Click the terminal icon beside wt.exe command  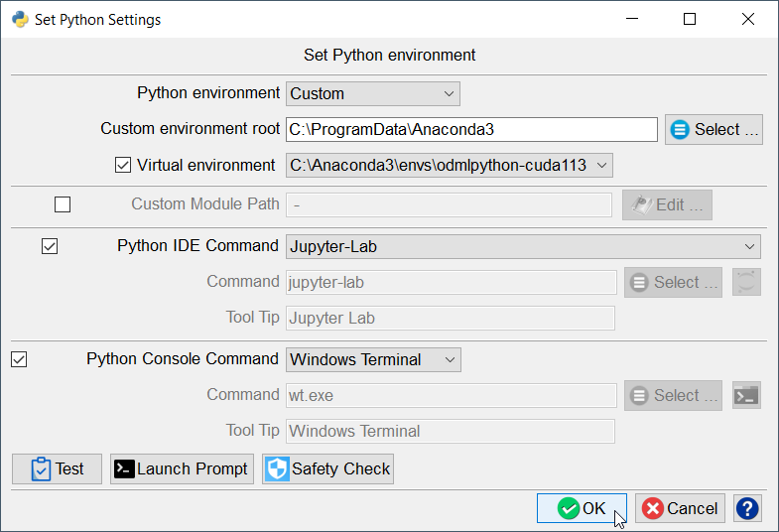point(746,395)
